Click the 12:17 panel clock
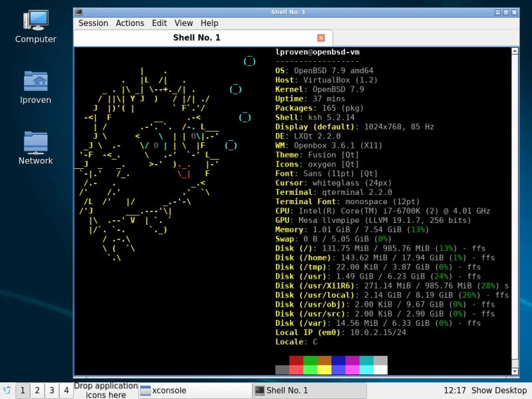 point(455,390)
